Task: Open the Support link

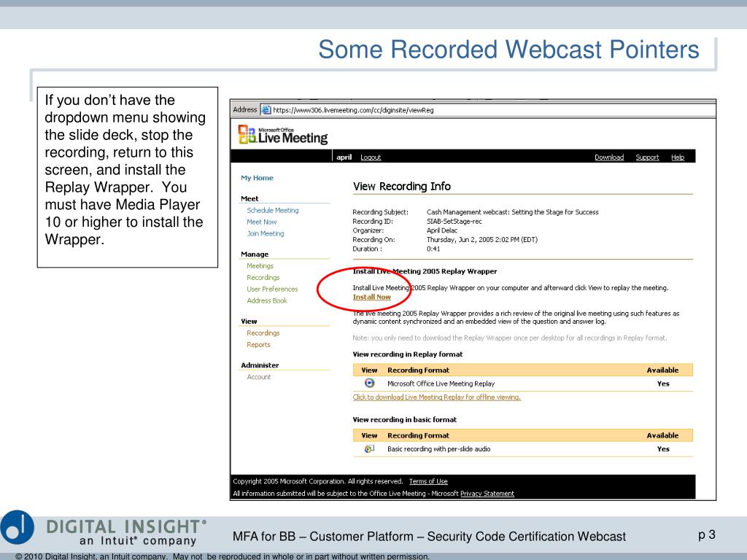Action: point(647,157)
